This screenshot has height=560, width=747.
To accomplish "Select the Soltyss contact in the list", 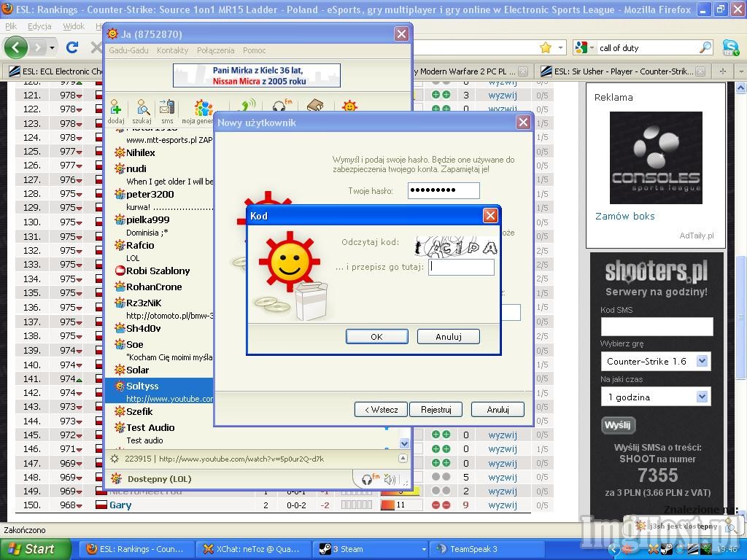I will tap(159, 392).
